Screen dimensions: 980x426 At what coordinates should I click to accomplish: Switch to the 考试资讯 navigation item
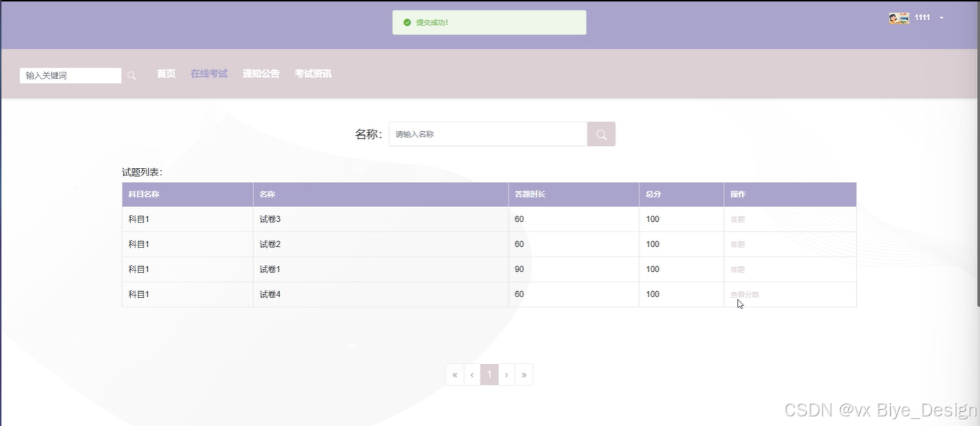point(313,74)
